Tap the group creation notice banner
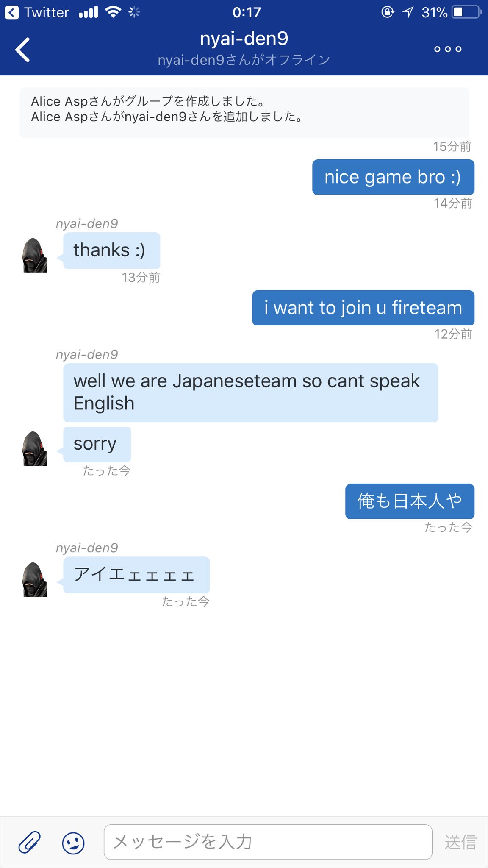The width and height of the screenshot is (488, 868). tap(244, 112)
